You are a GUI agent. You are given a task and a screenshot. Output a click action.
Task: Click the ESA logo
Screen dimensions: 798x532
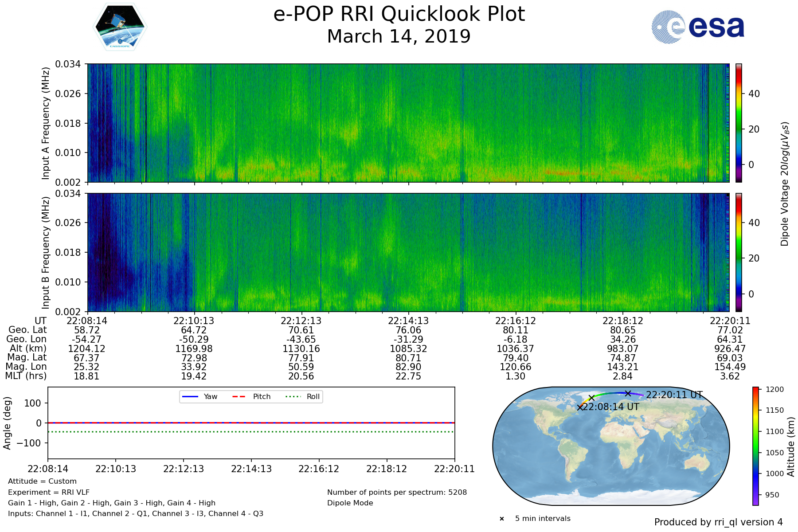coord(698,27)
